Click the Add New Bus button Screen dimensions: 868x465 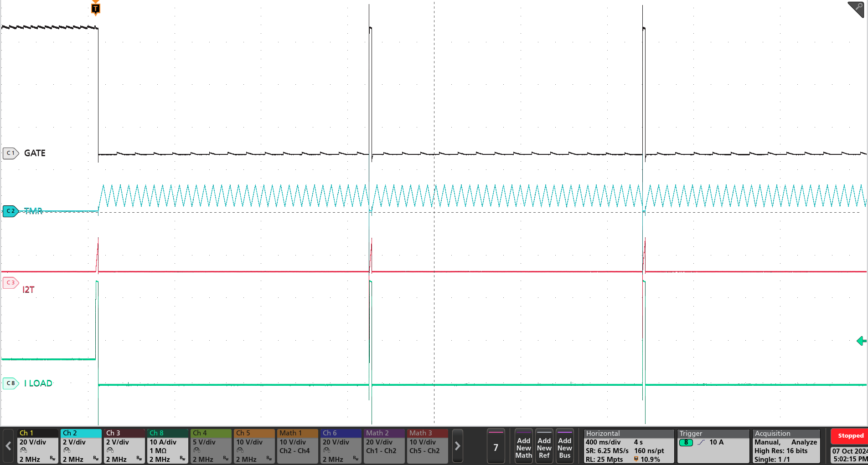(564, 446)
